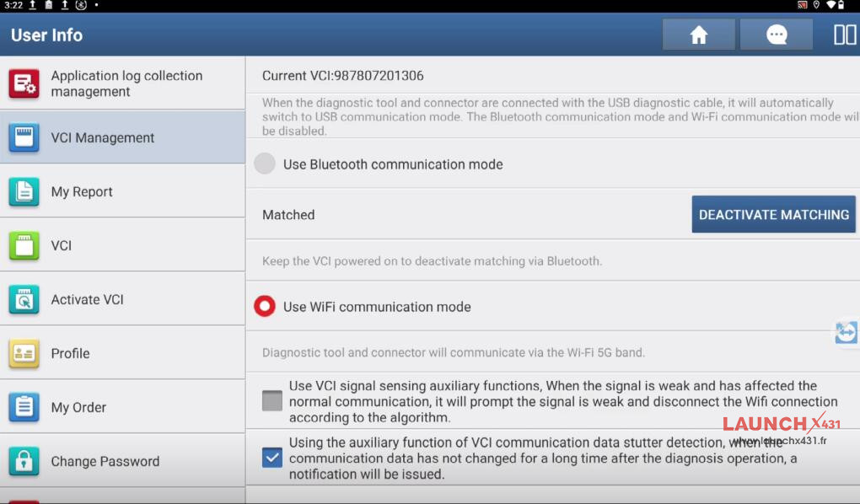Viewport: 860px width, 504px height.
Task: Open the chat message bubble icon
Action: 776,35
